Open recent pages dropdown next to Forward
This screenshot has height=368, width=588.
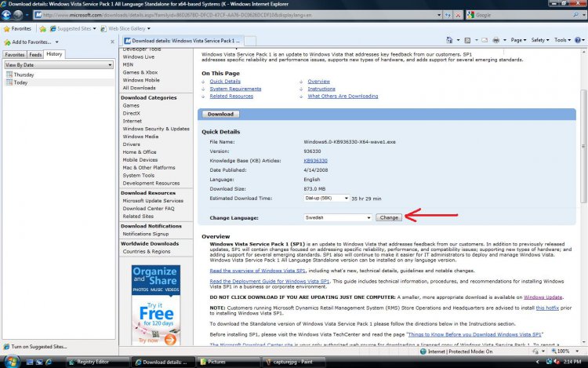click(27, 15)
